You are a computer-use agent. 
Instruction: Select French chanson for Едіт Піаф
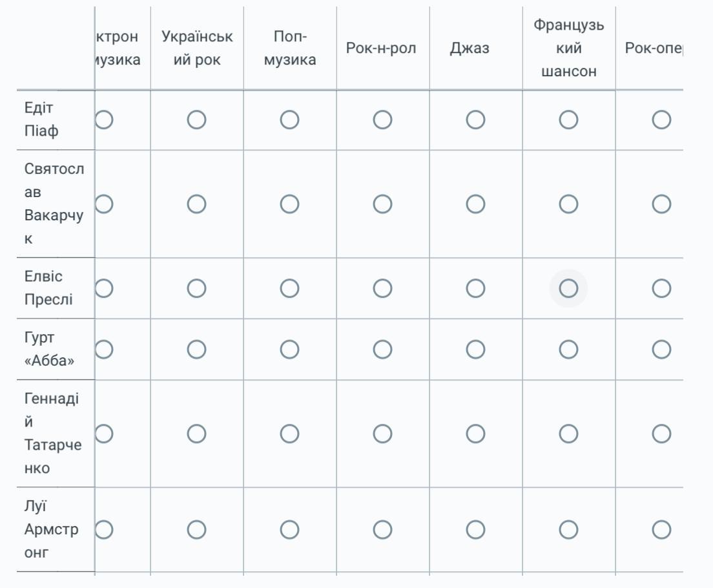pos(568,120)
